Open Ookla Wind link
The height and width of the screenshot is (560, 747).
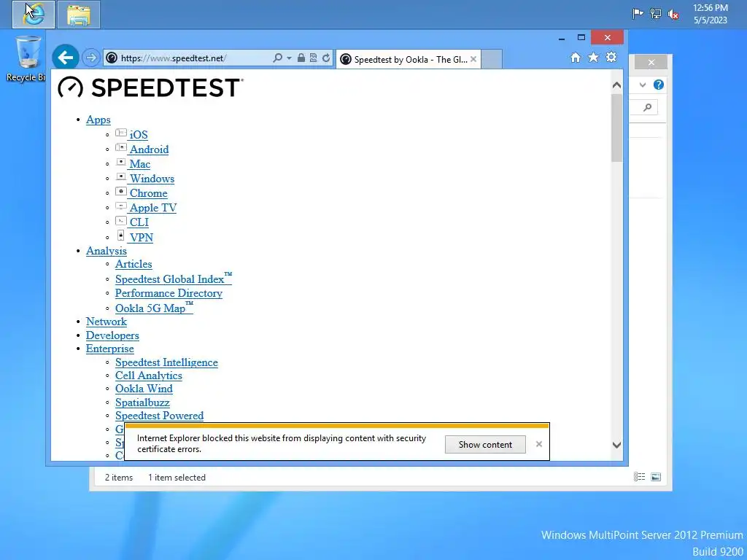pos(144,389)
